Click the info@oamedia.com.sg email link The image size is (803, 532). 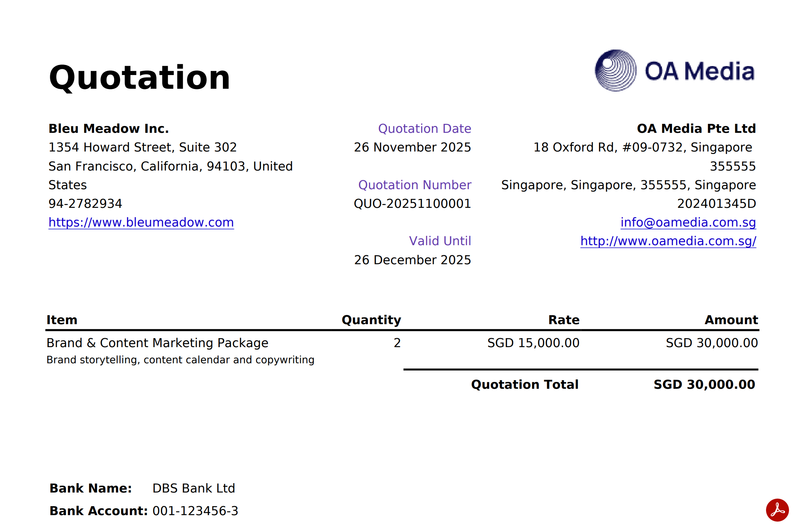tap(688, 223)
